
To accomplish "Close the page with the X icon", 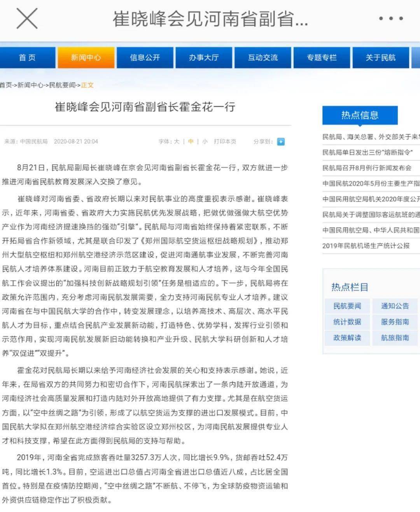I will (x=27, y=18).
